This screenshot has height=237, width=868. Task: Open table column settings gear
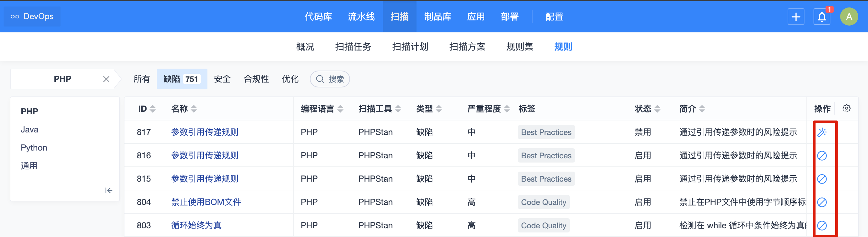[x=846, y=108]
